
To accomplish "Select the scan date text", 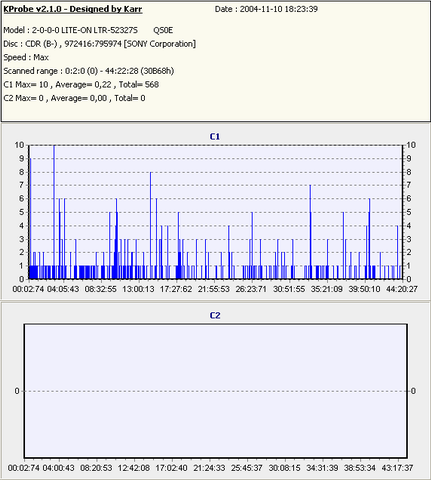I will 266,9.
